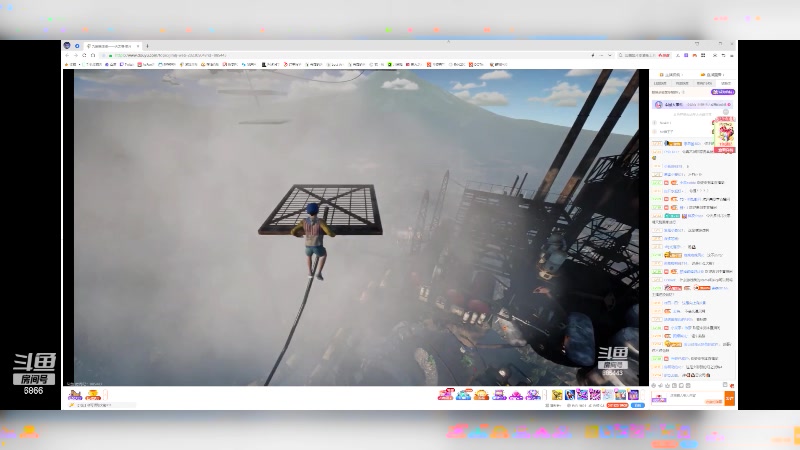Select the orange gift icon beside ship gift
The width and height of the screenshot is (800, 450).
(93, 395)
